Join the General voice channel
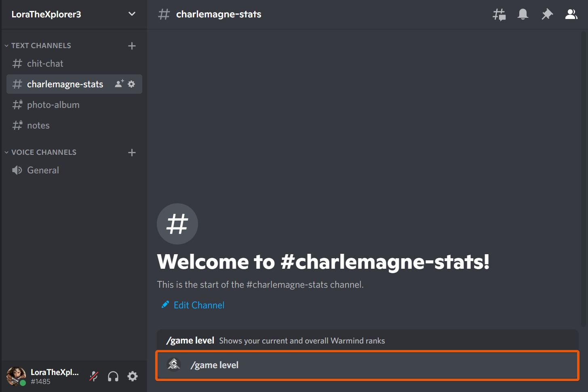The image size is (588, 392). pyautogui.click(x=74, y=170)
